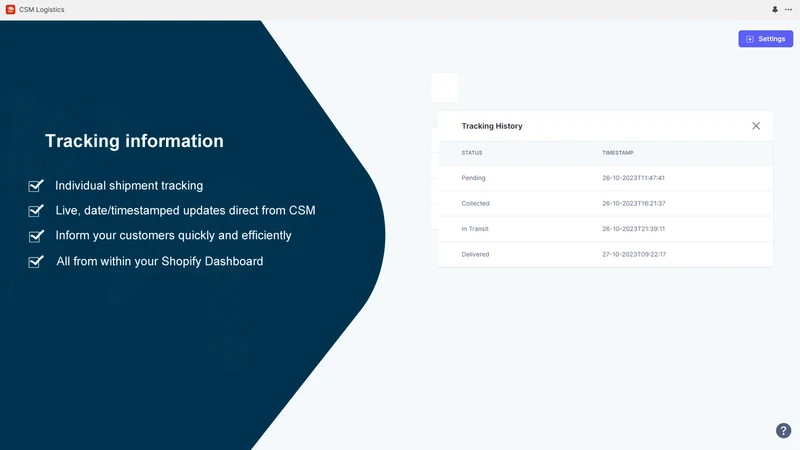This screenshot has width=800, height=450.
Task: Select the Delivered status row
Action: point(605,254)
